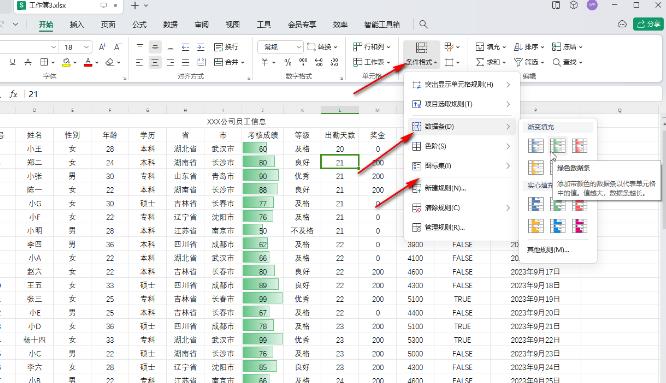
Task: Align text to top
Action: [140, 47]
